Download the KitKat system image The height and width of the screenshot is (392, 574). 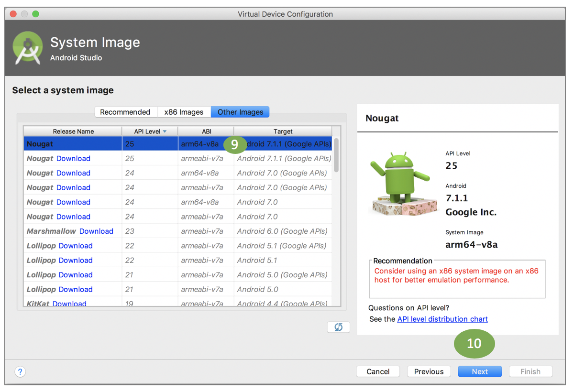(69, 304)
